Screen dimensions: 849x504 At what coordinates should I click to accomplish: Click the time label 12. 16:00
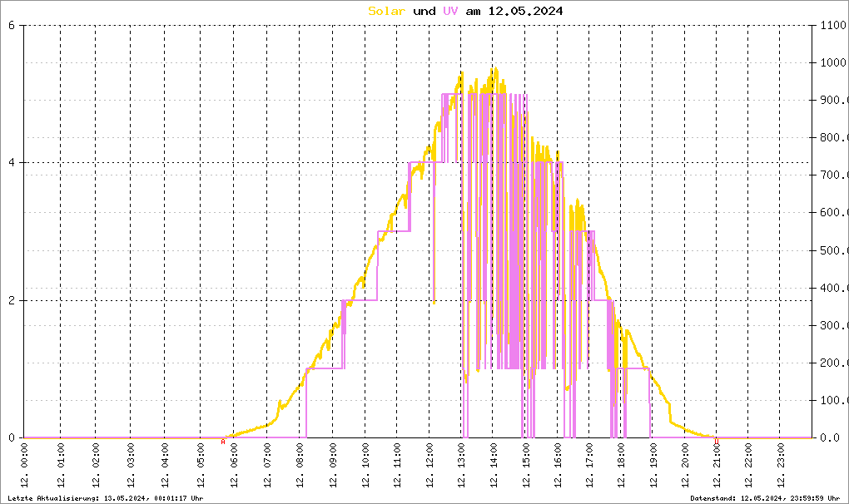(x=558, y=466)
